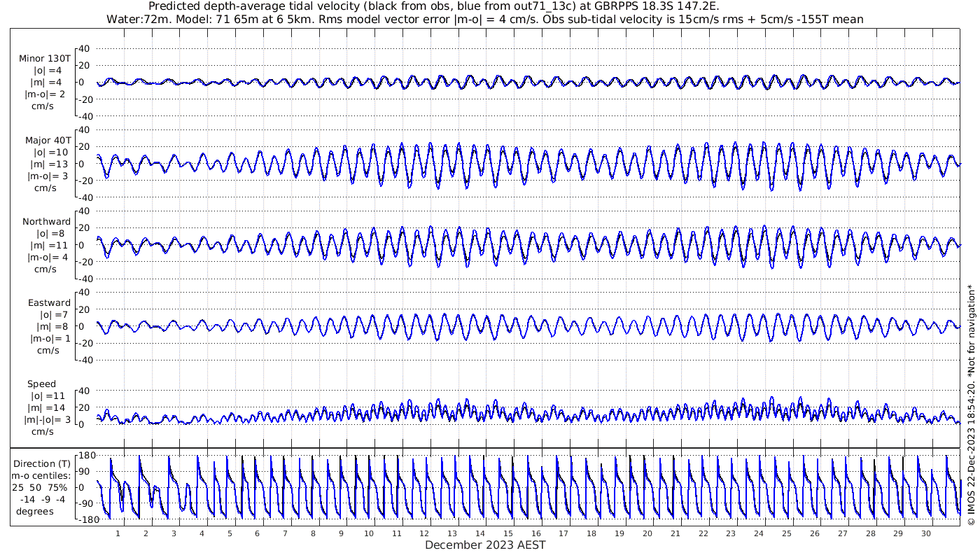Click day '1' on the date axis
Image resolution: width=980 pixels, height=560 pixels.
pos(118,533)
